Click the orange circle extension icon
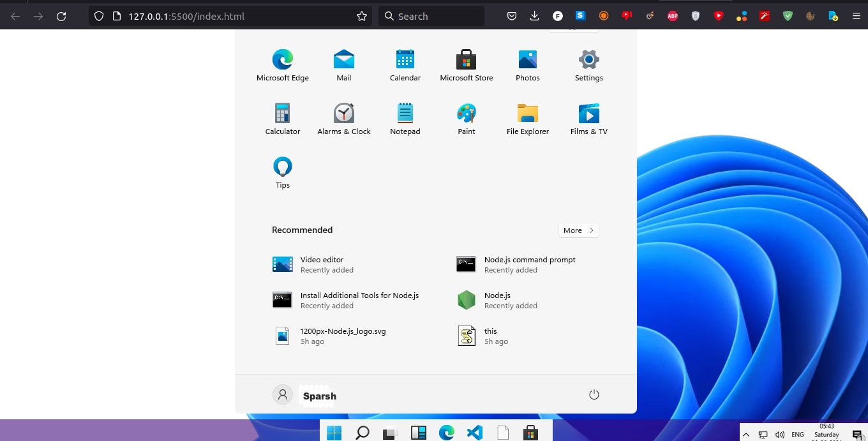This screenshot has width=868, height=441. coord(604,16)
